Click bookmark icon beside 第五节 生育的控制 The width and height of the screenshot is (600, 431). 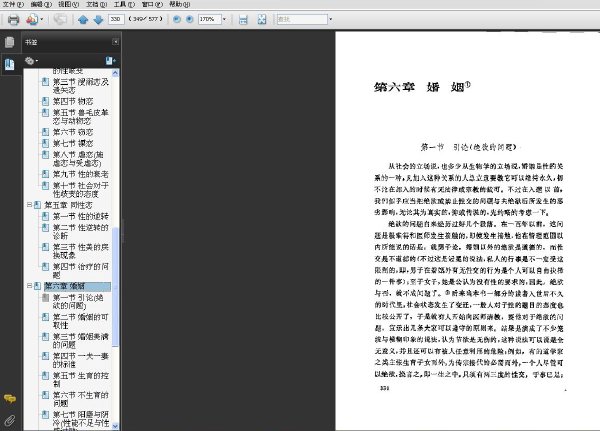click(x=45, y=375)
